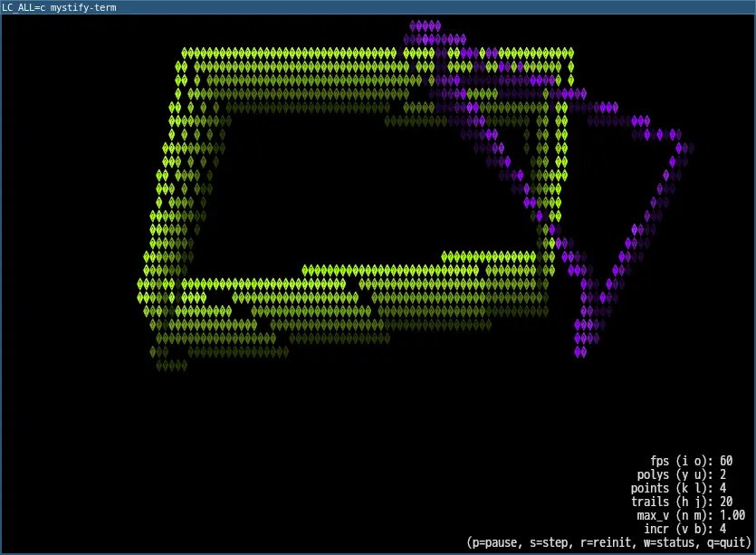Screen dimensions: 756x555
Task: Click the top-right corner of the green polygon
Action: pos(569,53)
